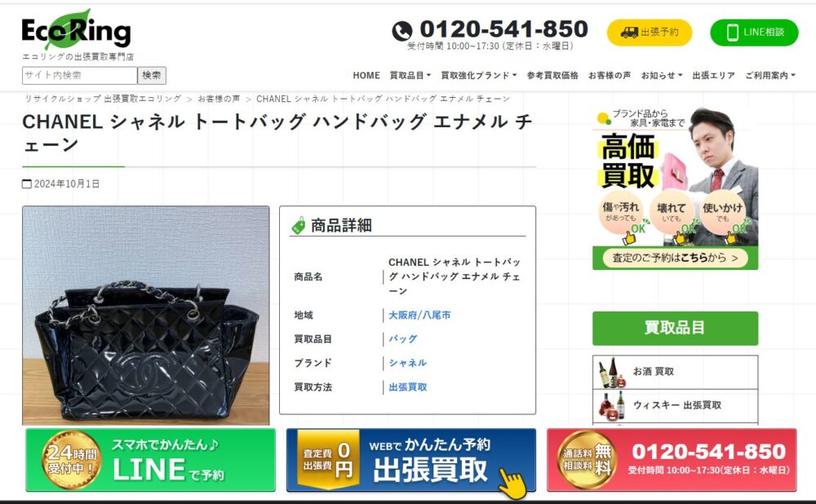Open 参考買取価格 menu item
This screenshot has height=504, width=816.
552,75
